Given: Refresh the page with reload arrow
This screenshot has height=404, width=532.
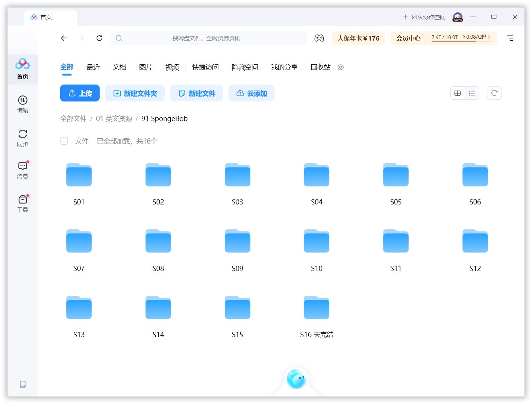Looking at the screenshot, I should [99, 38].
